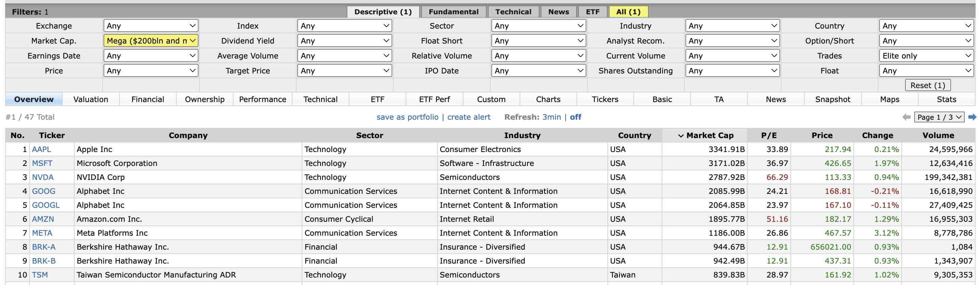This screenshot has width=980, height=285.
Task: Open the TSM ticker link
Action: click(x=40, y=275)
